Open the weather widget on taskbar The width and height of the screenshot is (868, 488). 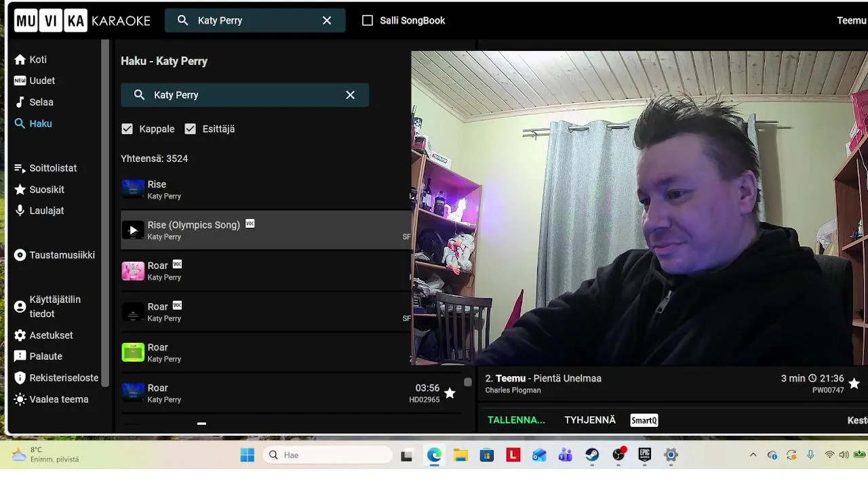pos(45,455)
